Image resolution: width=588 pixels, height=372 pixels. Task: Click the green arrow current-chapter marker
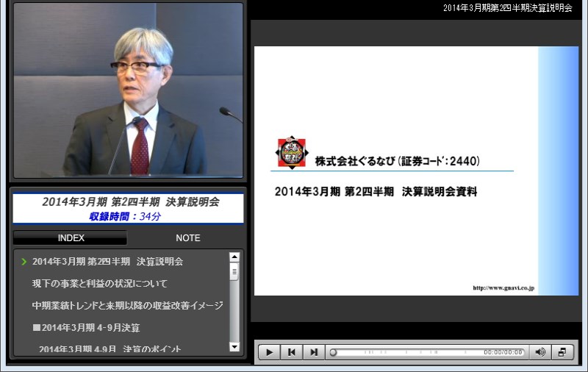click(24, 262)
